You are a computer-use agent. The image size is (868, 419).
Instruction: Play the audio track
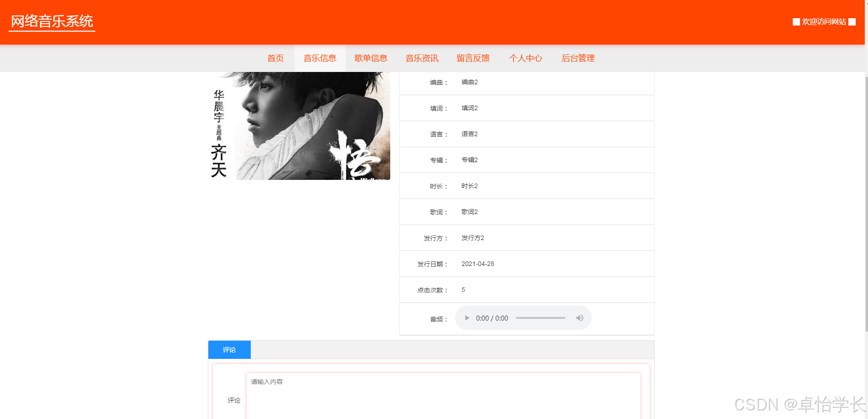467,318
